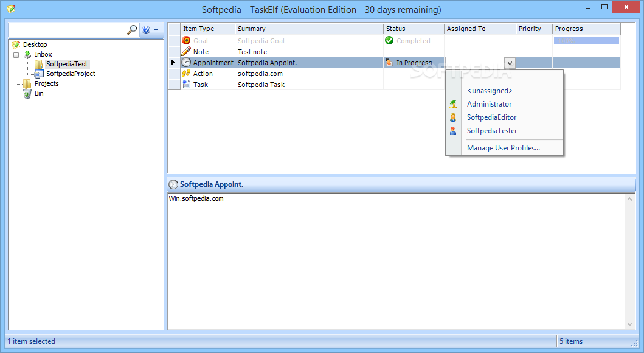Click the Projects folder icon
This screenshot has height=353, width=644.
(x=27, y=84)
